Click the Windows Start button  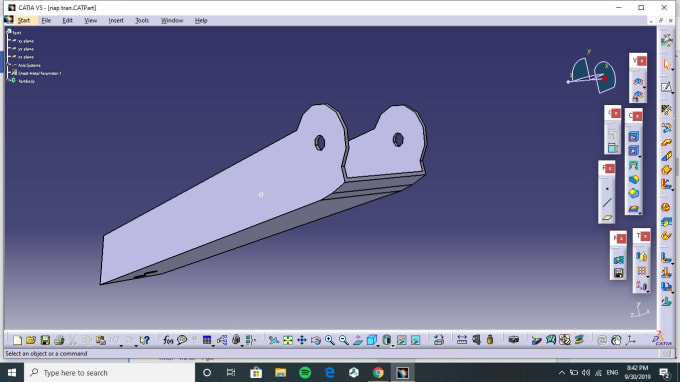point(12,372)
